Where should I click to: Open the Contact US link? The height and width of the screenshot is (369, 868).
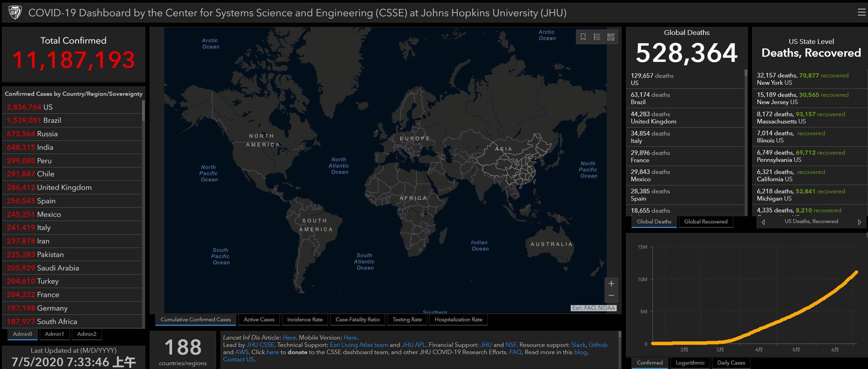click(x=238, y=359)
